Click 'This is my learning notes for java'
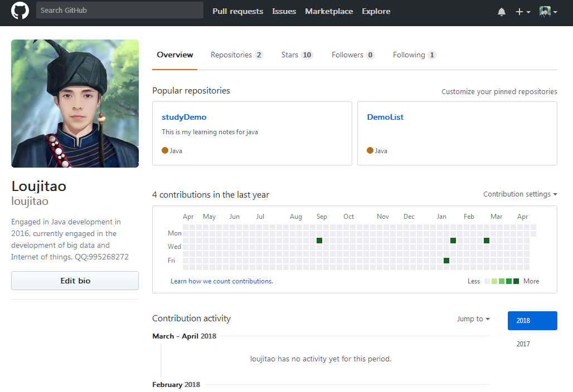 coord(210,132)
